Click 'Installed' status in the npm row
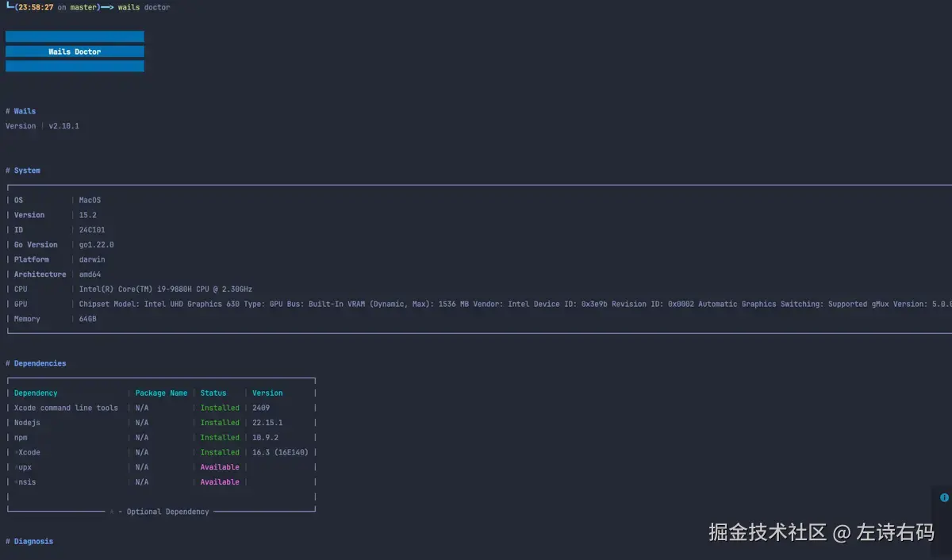The height and width of the screenshot is (560, 952). pyautogui.click(x=220, y=438)
